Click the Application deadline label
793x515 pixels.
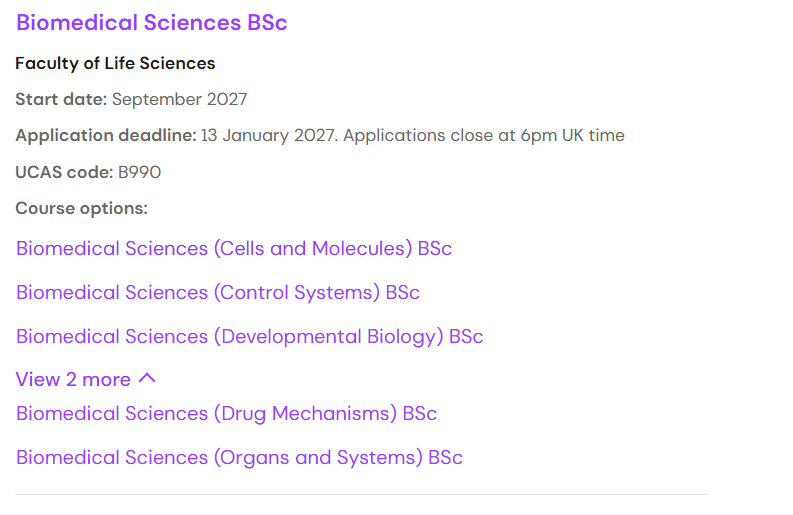(x=106, y=136)
